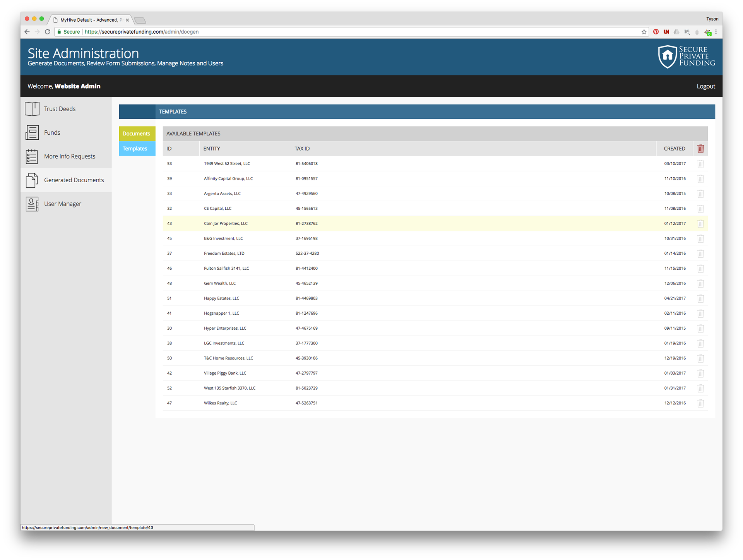Bookmark the page with the star icon
This screenshot has width=743, height=560.
tap(644, 32)
